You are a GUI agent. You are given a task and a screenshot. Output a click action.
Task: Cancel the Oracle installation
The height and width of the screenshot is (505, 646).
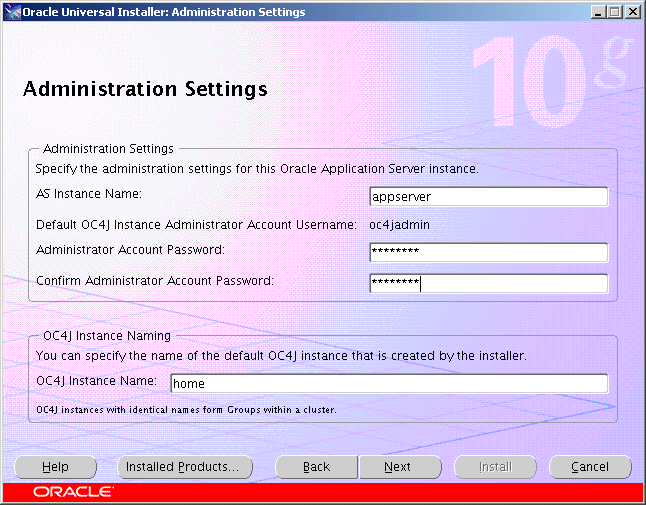point(590,467)
